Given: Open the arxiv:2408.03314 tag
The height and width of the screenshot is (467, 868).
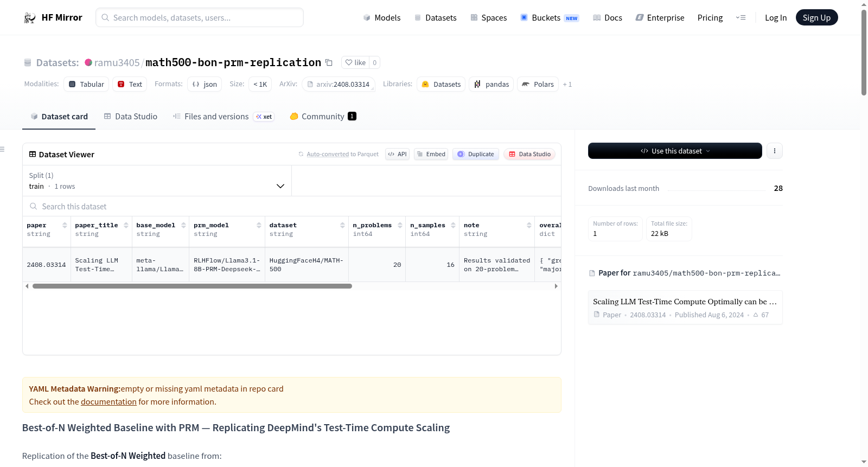Looking at the screenshot, I should point(339,84).
